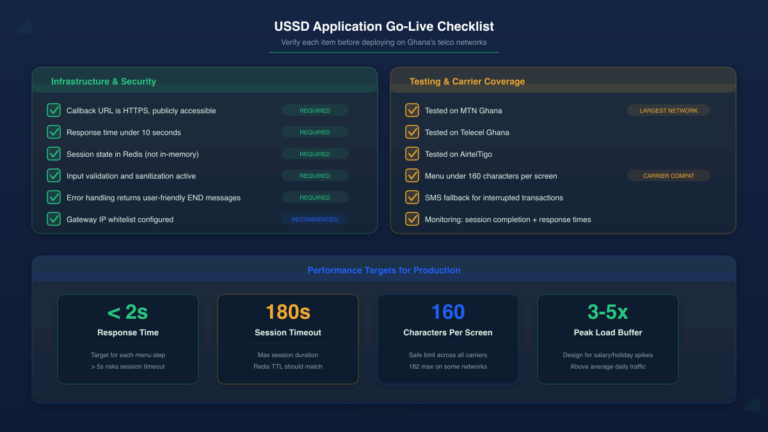The width and height of the screenshot is (768, 432).
Task: Click the text '> 5s risks session timeout'
Action: 128,366
